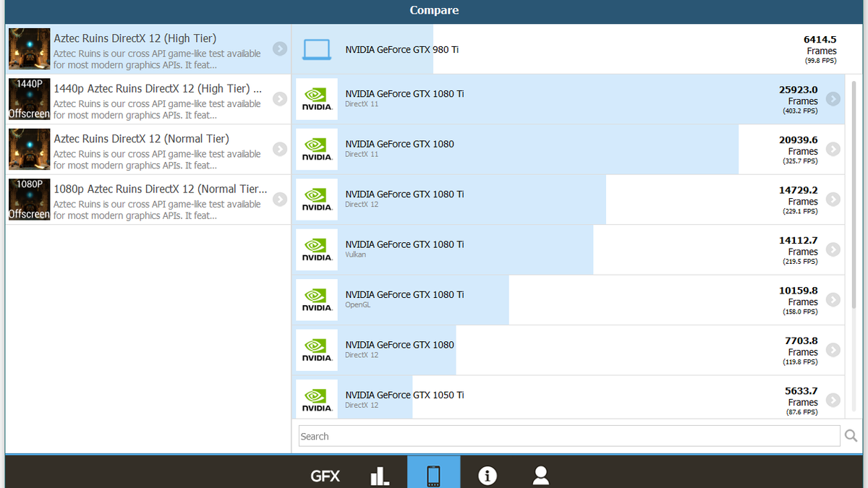The height and width of the screenshot is (488, 868).
Task: Click Aztec Ruins High Tier thumbnail
Action: click(30, 49)
